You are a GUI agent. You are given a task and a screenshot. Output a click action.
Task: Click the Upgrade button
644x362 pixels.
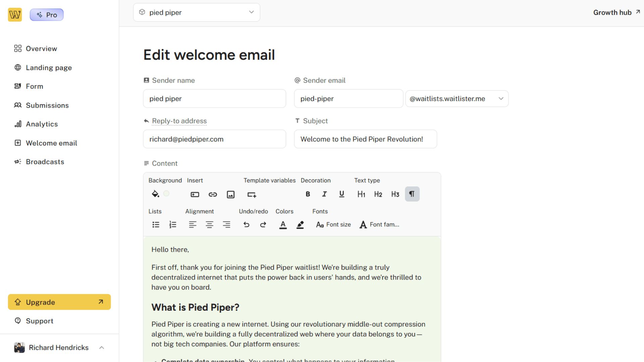59,302
